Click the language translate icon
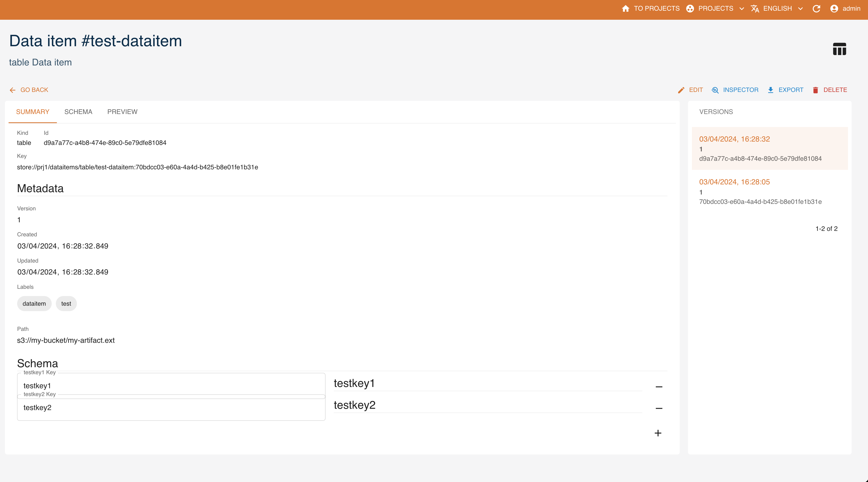Screen dimensions: 868x482 pos(755,8)
